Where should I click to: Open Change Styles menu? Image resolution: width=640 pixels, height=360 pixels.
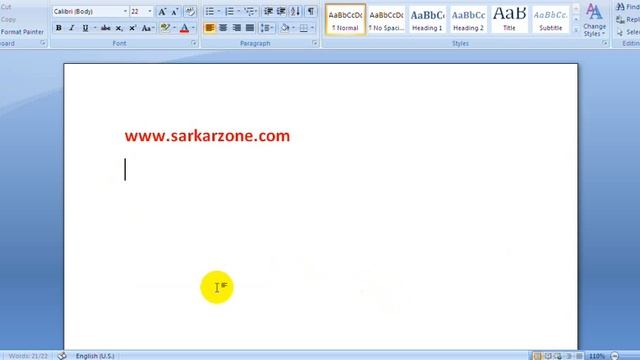pos(594,20)
